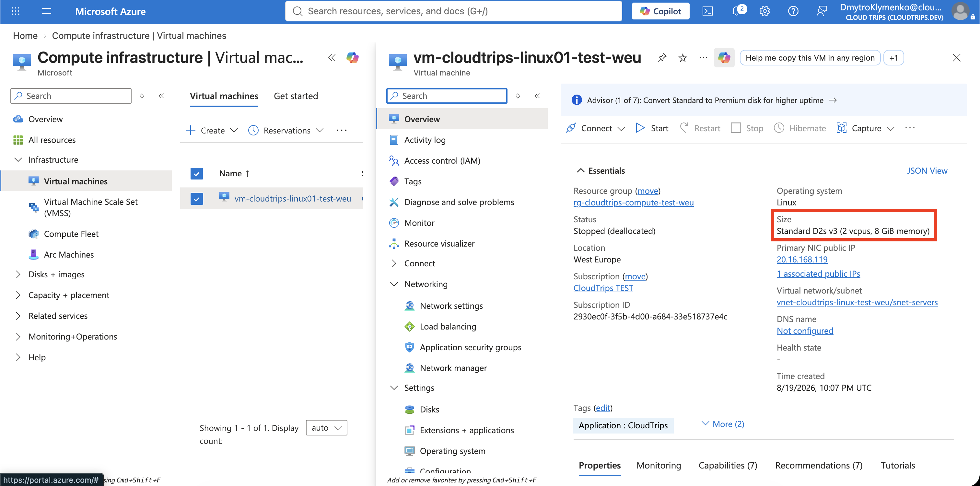Switch to the Monitoring tab
The width and height of the screenshot is (980, 486).
pyautogui.click(x=659, y=466)
